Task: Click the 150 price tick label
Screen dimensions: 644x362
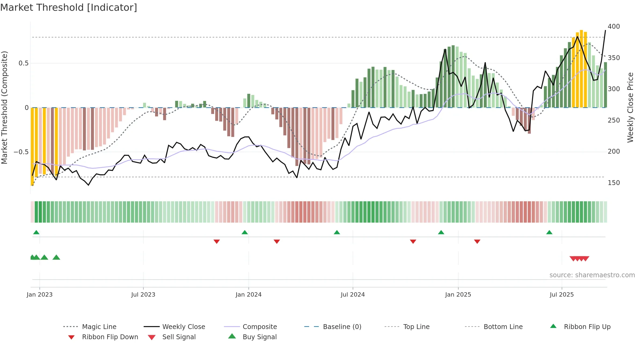Action: pos(614,183)
